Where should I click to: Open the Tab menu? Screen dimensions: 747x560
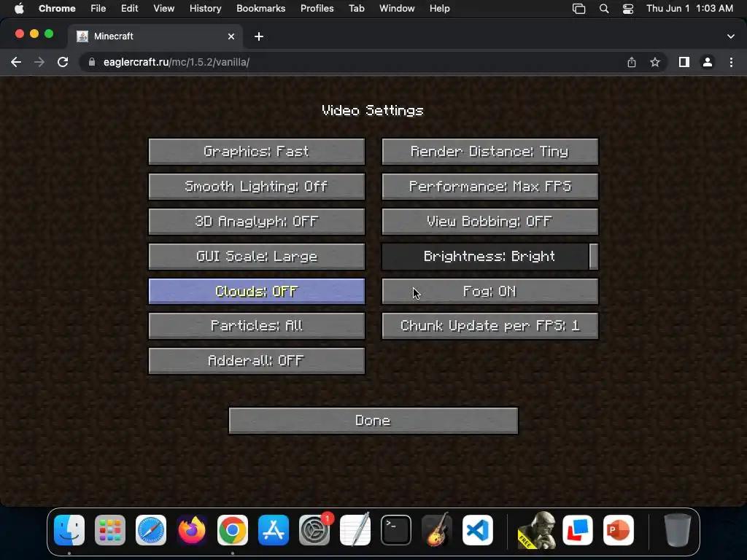click(356, 9)
